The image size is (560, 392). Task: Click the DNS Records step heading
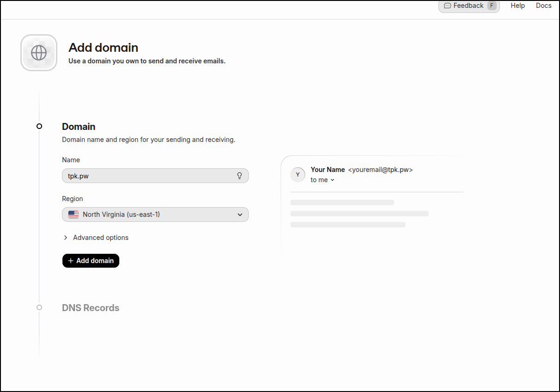click(x=91, y=308)
